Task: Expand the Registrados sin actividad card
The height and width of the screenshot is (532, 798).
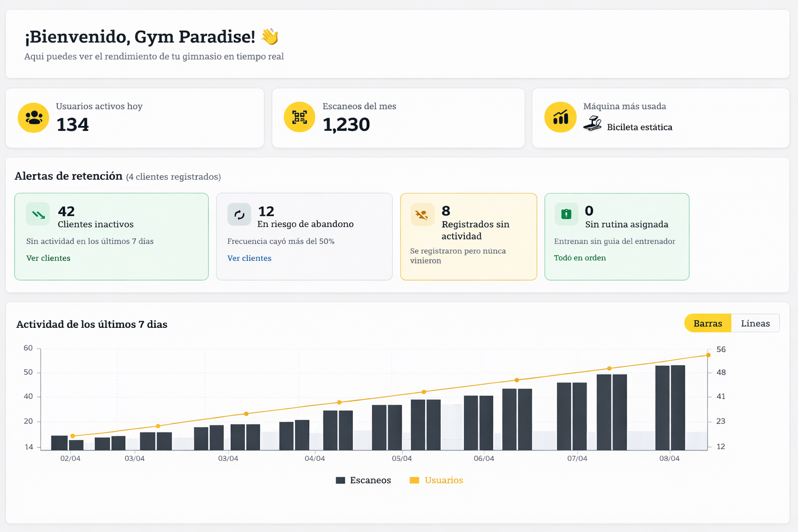Action: point(468,236)
